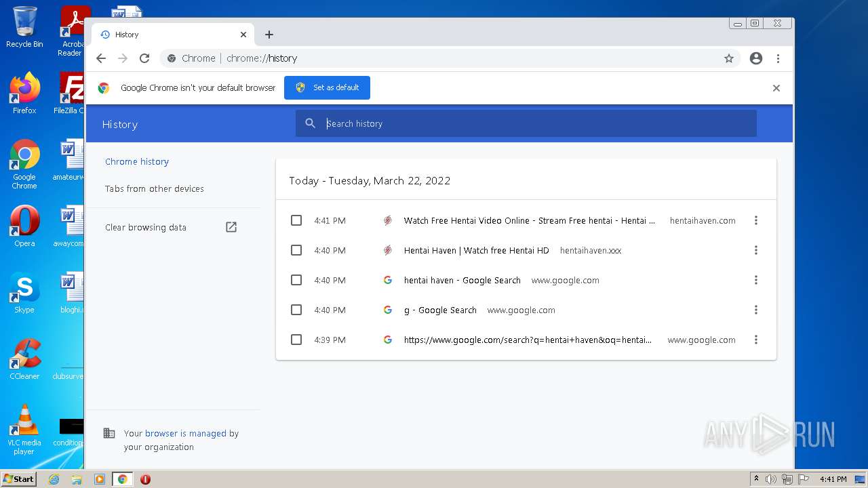Go back using the browser back arrow
This screenshot has height=488, width=868.
[x=101, y=58]
